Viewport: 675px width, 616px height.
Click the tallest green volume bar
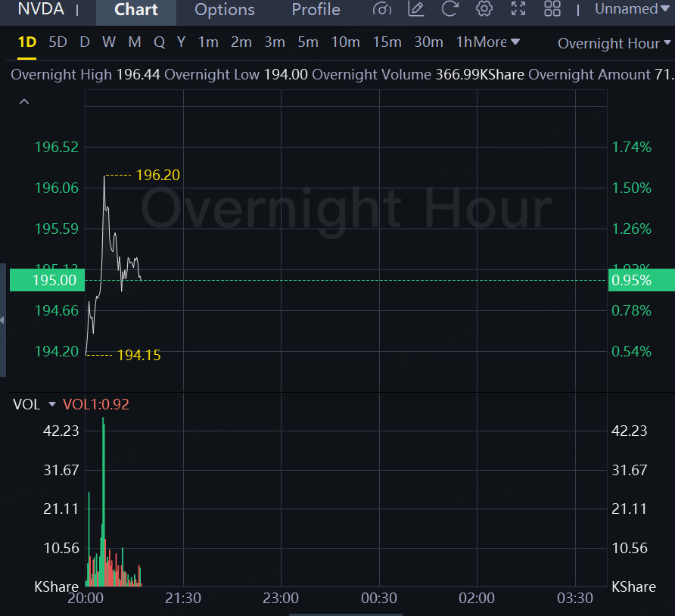click(x=104, y=502)
